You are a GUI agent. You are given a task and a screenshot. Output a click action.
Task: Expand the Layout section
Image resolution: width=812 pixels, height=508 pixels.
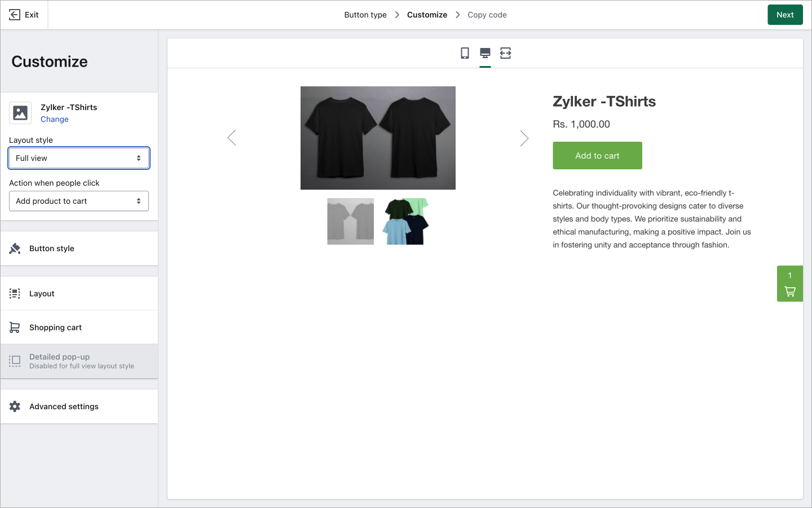click(x=79, y=294)
